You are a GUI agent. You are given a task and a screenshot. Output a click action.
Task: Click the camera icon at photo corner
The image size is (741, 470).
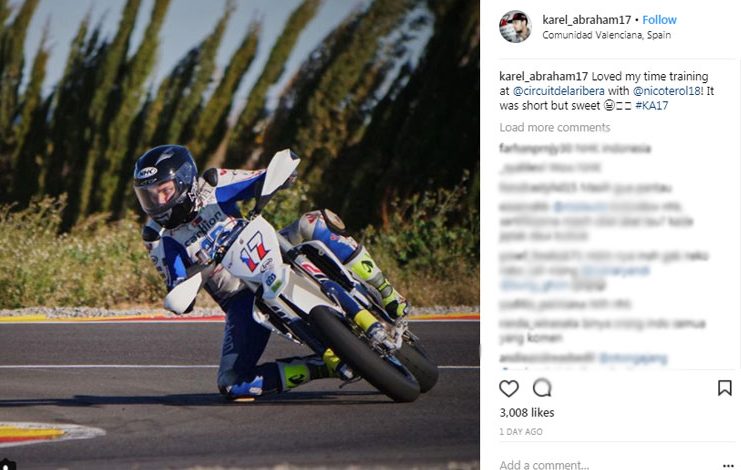coord(8,465)
